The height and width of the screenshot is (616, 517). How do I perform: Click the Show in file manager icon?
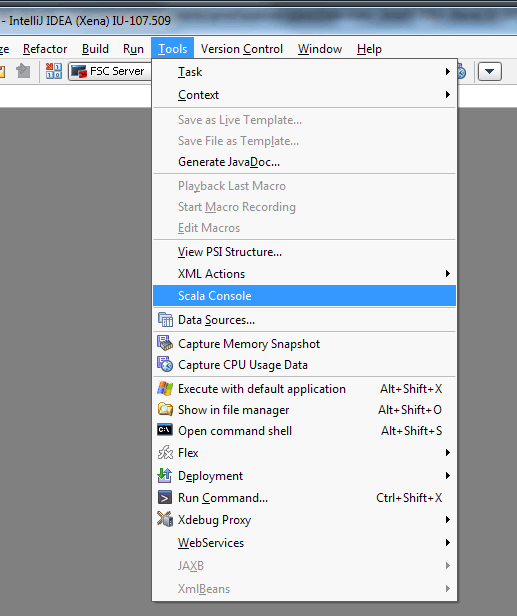[x=165, y=409]
